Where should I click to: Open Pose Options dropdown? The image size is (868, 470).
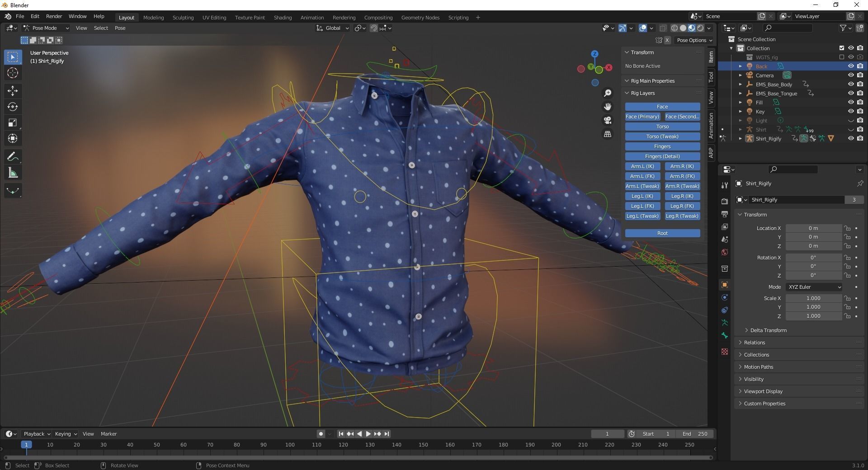pyautogui.click(x=694, y=40)
